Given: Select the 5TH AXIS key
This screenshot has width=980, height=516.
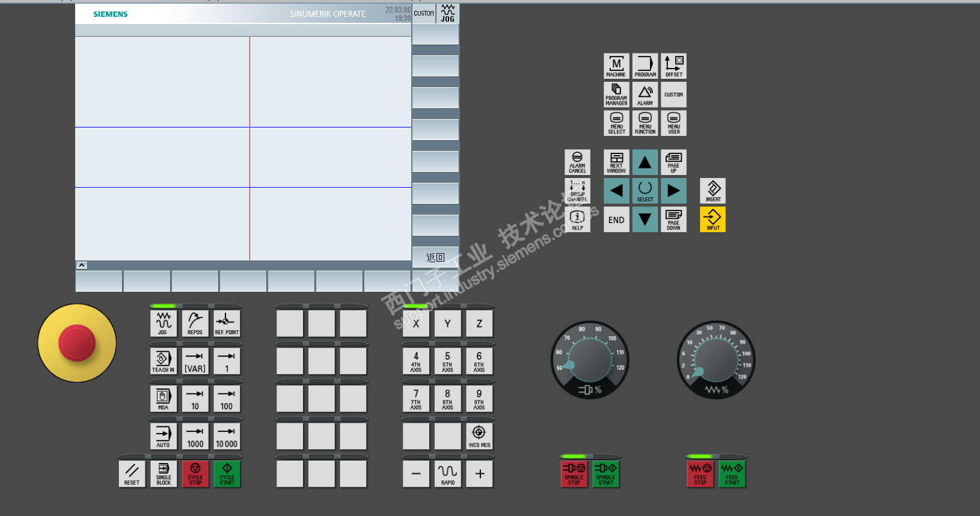Looking at the screenshot, I should coord(447,361).
